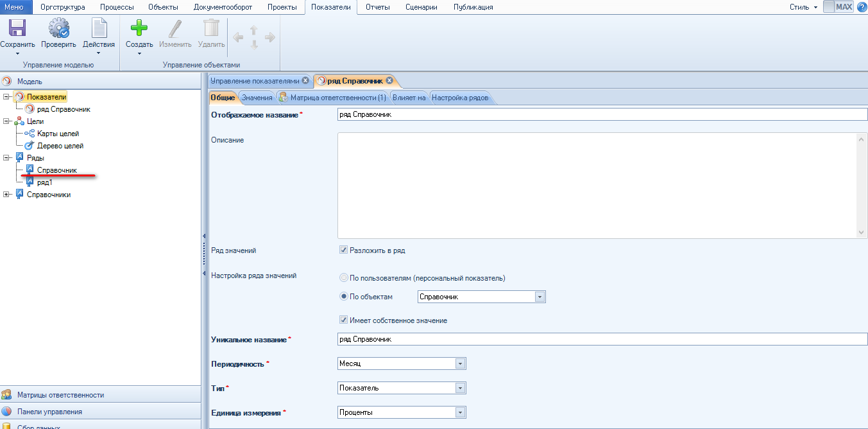Screen dimensions: 868x429
Task: Click the Сохранить (Save) floppy disk icon
Action: click(17, 29)
